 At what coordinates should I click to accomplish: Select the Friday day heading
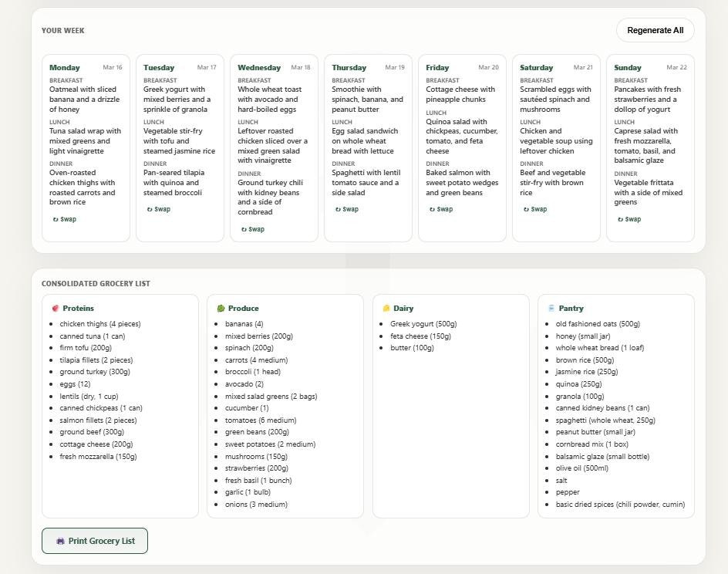(437, 68)
